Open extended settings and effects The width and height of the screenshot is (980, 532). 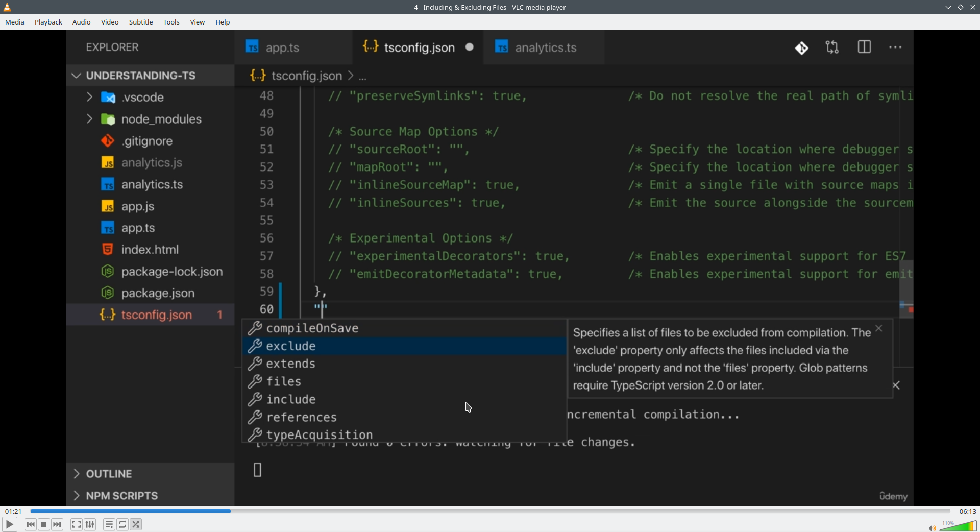pos(90,524)
